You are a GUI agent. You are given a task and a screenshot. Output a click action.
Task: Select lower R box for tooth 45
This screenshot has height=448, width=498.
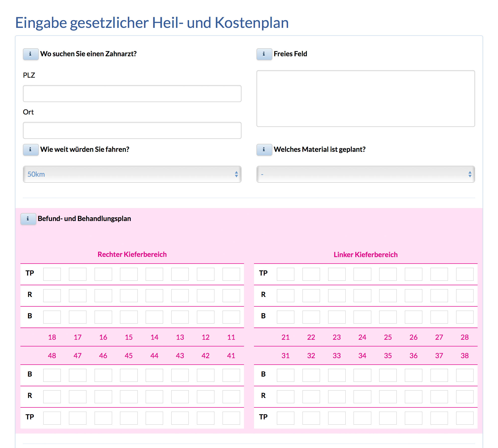click(129, 397)
